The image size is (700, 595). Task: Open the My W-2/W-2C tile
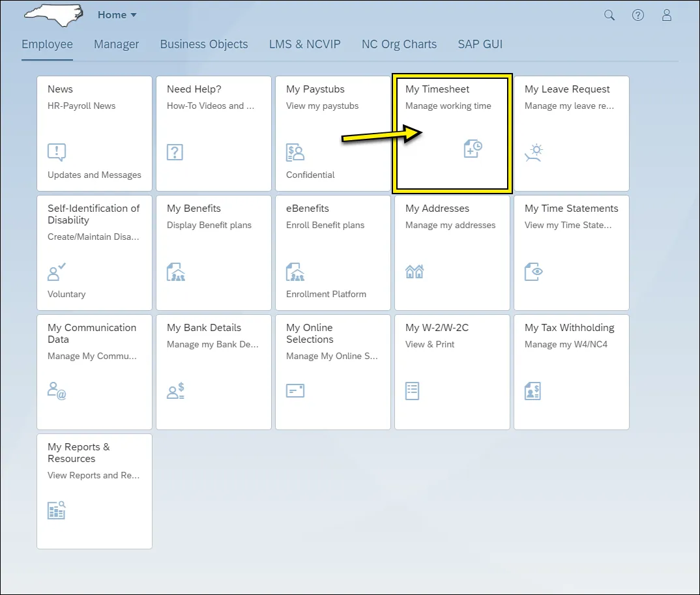tap(452, 371)
